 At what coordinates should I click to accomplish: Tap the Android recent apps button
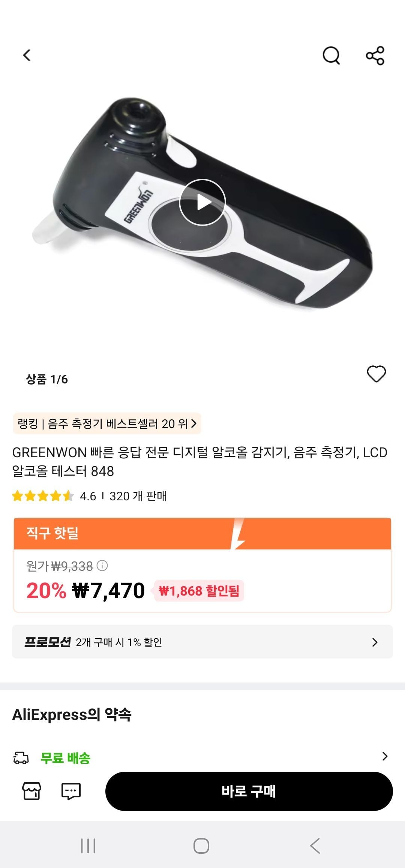[88, 846]
